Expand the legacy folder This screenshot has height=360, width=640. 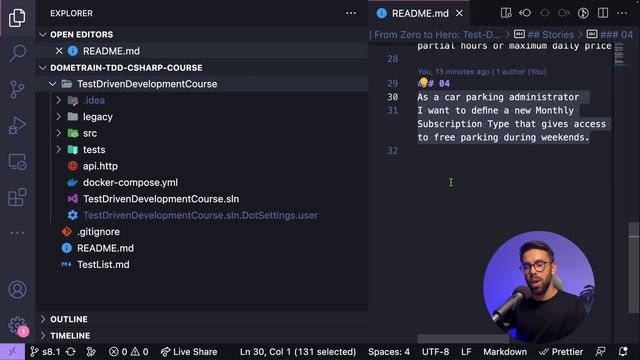(58, 117)
